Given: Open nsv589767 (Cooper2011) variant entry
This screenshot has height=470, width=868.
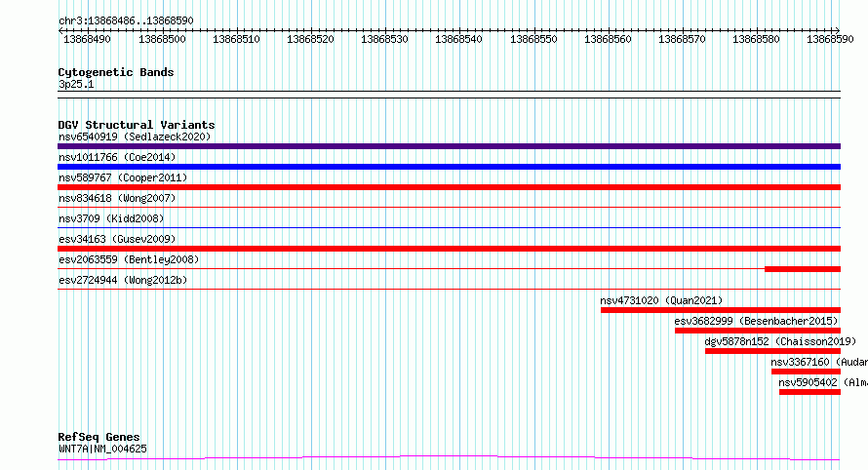Looking at the screenshot, I should click(123, 177).
